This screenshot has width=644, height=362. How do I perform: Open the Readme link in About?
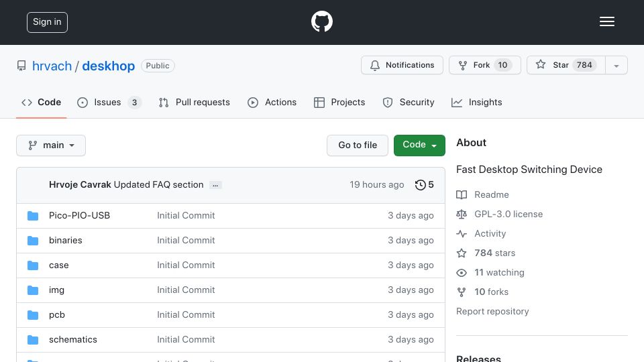(491, 195)
